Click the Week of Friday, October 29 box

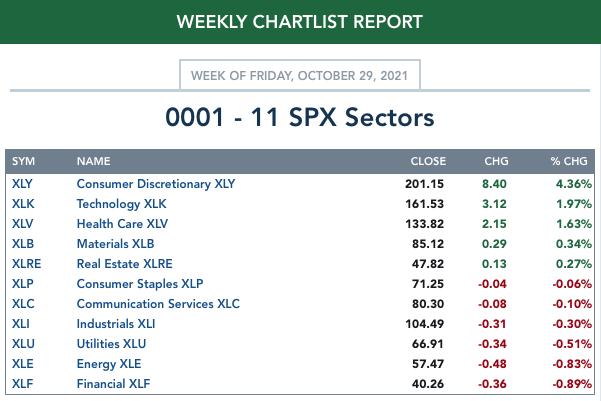300,75
